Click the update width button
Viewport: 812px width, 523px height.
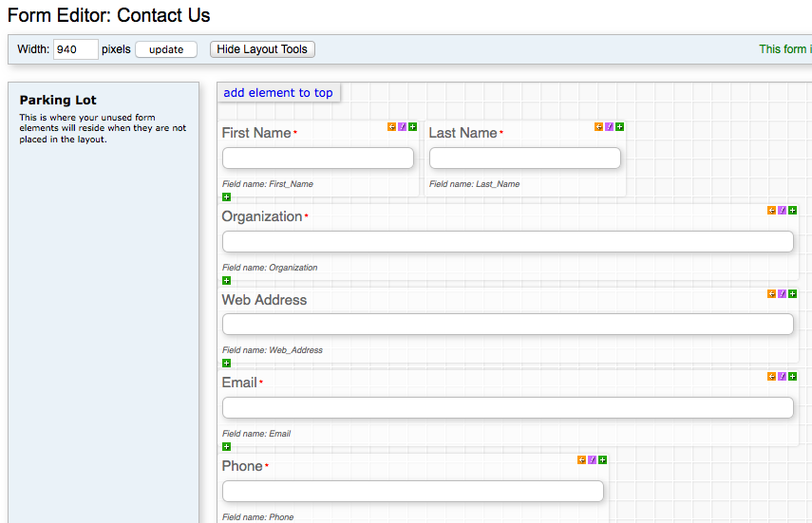point(166,49)
